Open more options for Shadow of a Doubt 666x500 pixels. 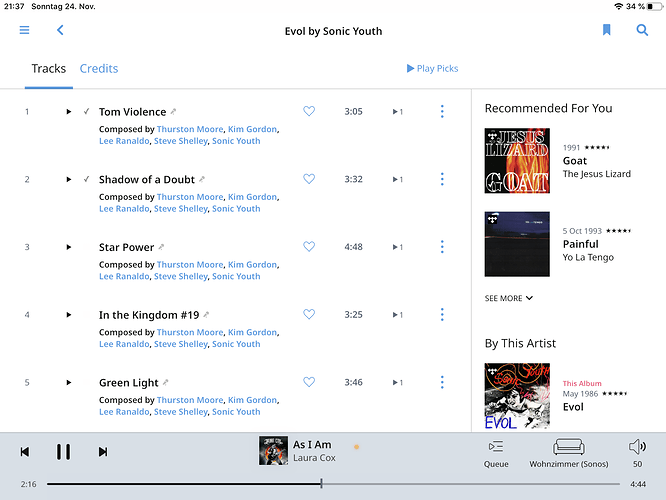(x=442, y=179)
